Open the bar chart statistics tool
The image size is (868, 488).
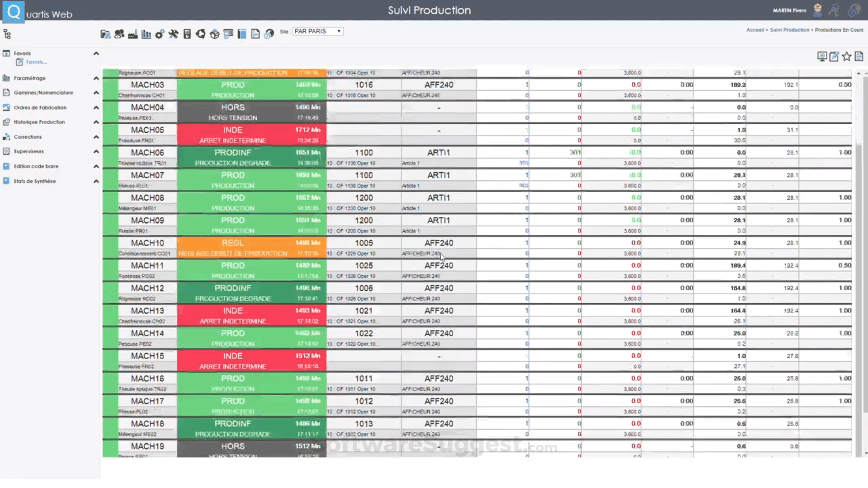[x=146, y=33]
